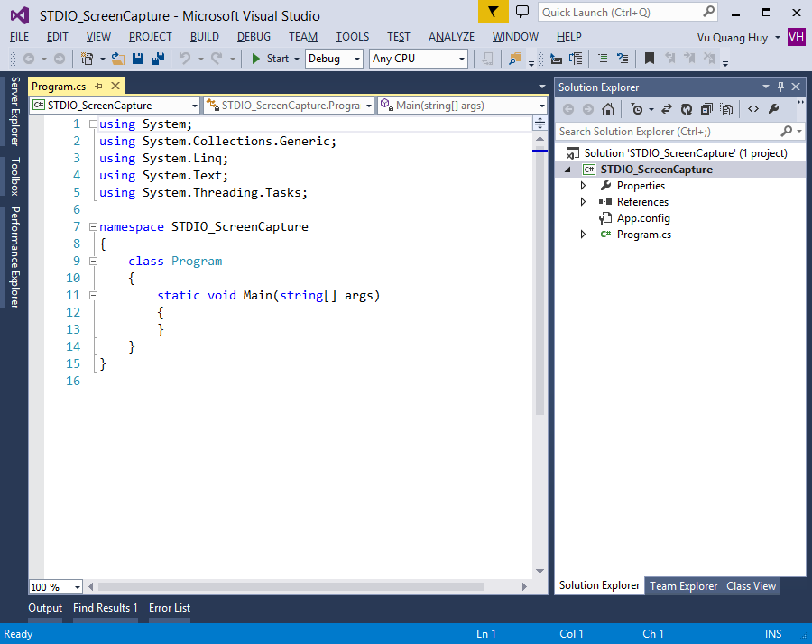Open Properties with the wrench icon
The width and height of the screenshot is (812, 644).
[x=774, y=109]
